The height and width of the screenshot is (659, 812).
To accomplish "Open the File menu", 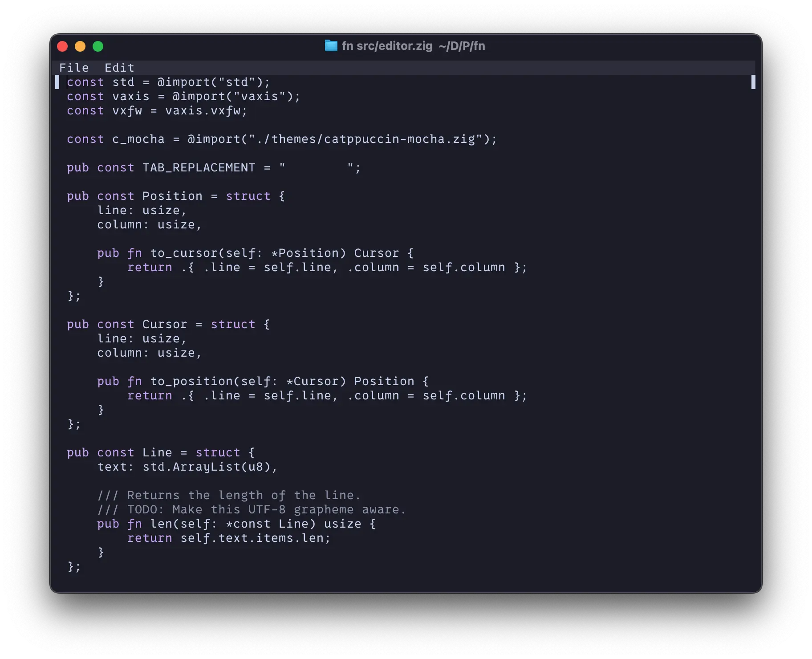I will [x=74, y=67].
